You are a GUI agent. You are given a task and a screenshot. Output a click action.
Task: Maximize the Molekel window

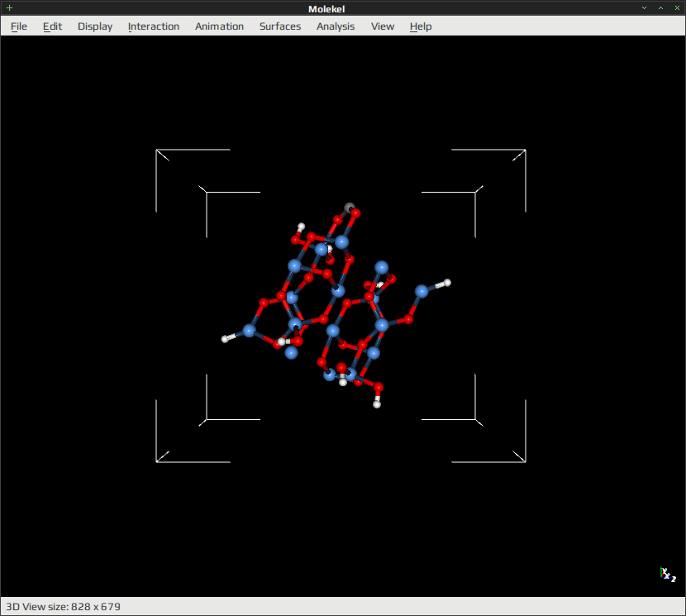[x=660, y=8]
